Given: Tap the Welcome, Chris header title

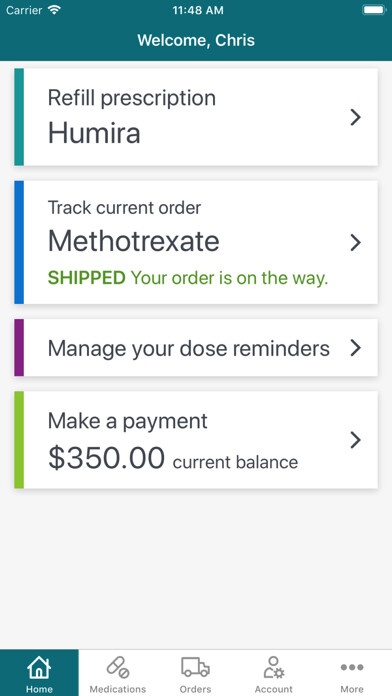Looking at the screenshot, I should pyautogui.click(x=196, y=40).
